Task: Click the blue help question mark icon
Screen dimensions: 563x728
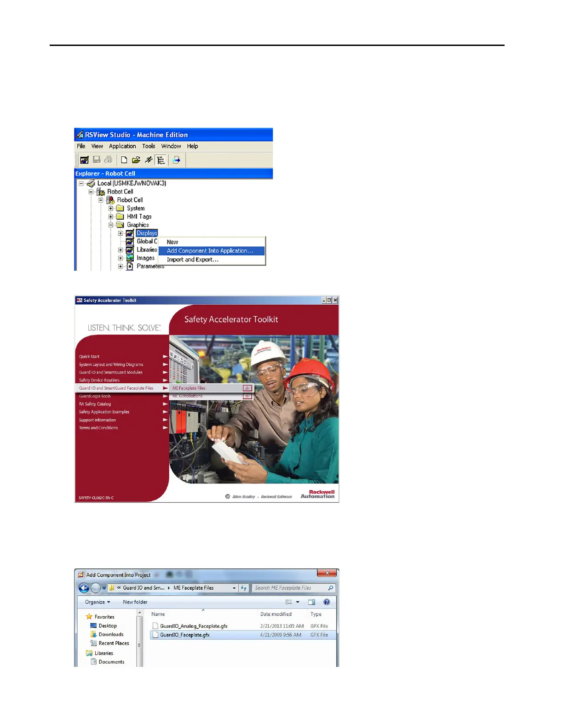Action: [327, 602]
